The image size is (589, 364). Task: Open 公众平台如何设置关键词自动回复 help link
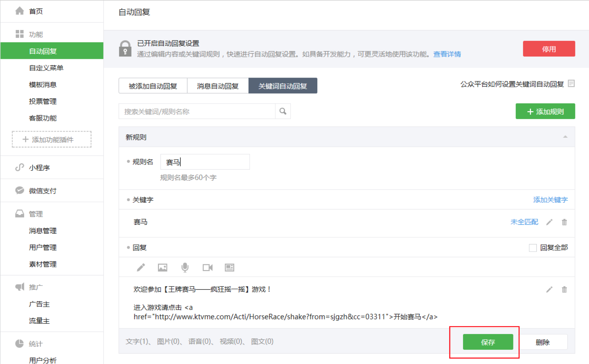coord(512,84)
